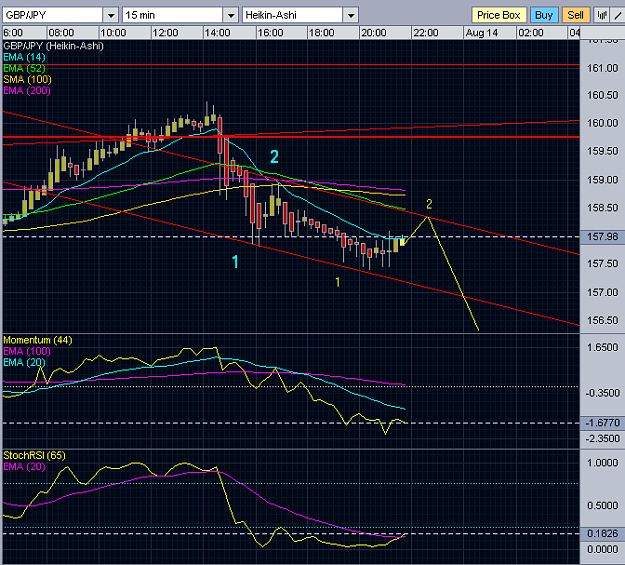Viewport: 625px width, 565px height.
Task: Select EMA (20) label in StochRSI panel
Action: pyautogui.click(x=24, y=467)
